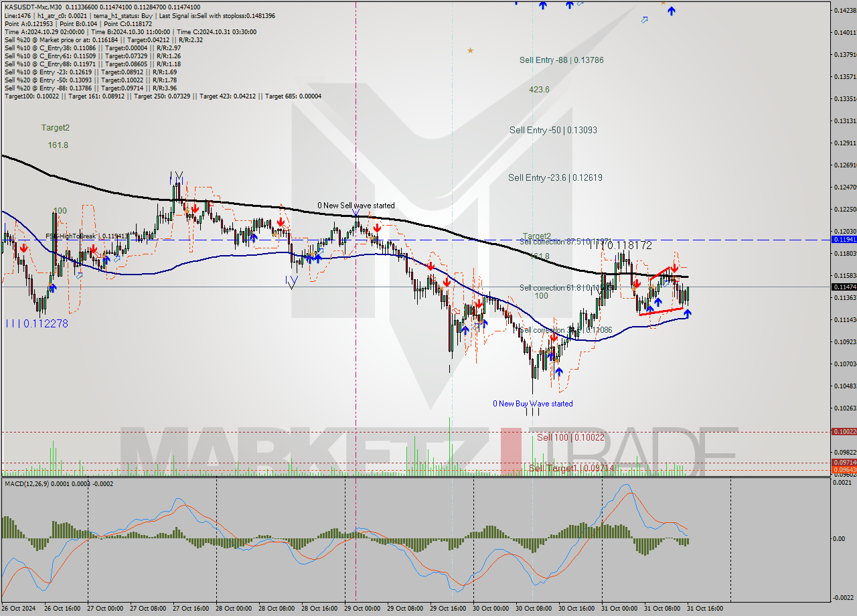
Task: Click the '0 New Buy Wave started' annotation
Action: click(532, 404)
